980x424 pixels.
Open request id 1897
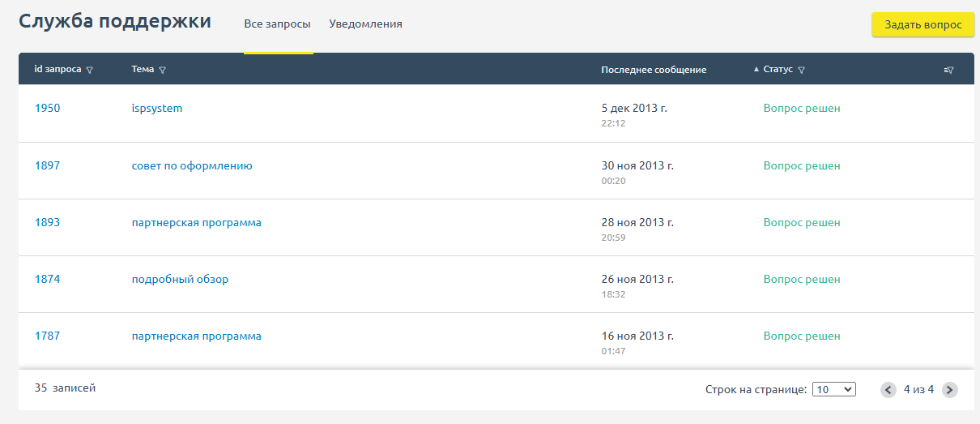47,165
